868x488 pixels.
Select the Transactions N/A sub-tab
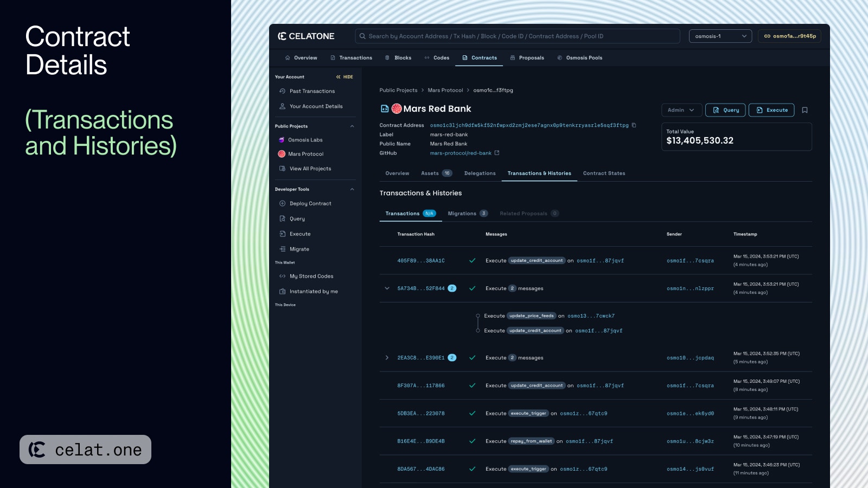(410, 214)
